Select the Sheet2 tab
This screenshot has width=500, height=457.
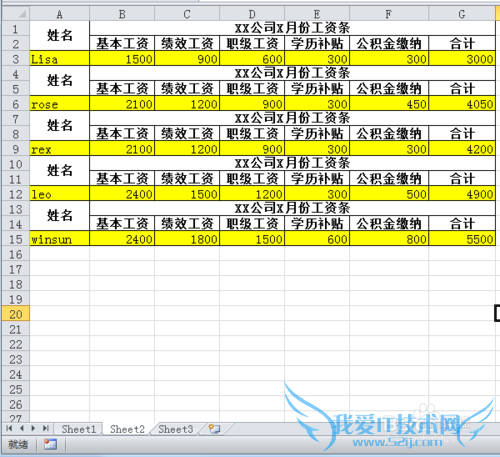(127, 429)
